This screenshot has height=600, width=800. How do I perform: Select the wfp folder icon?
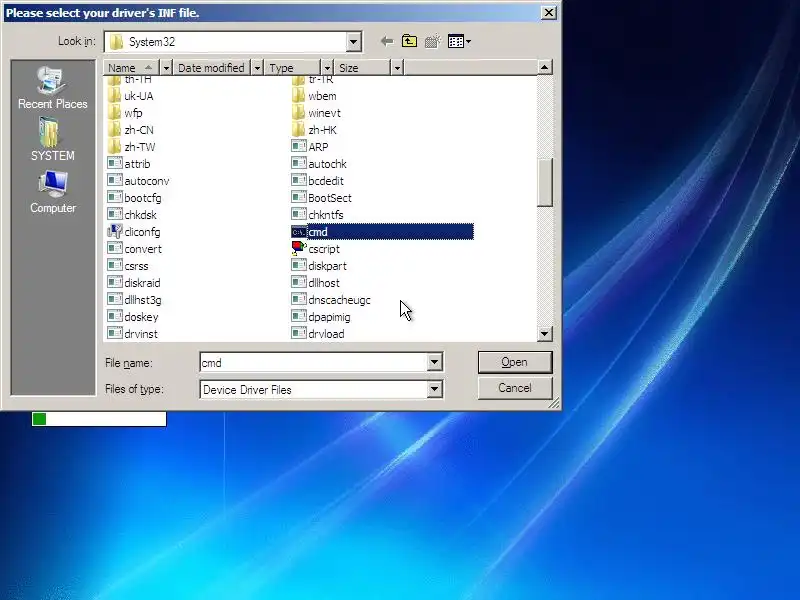pos(115,113)
